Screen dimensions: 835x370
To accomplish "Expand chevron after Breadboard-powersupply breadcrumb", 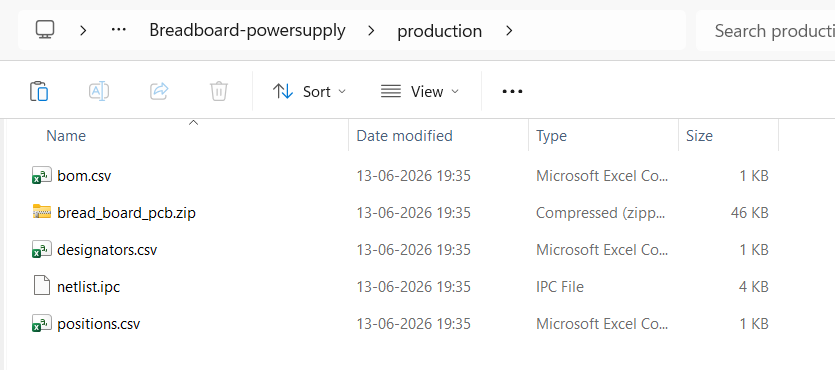I will pos(371,31).
